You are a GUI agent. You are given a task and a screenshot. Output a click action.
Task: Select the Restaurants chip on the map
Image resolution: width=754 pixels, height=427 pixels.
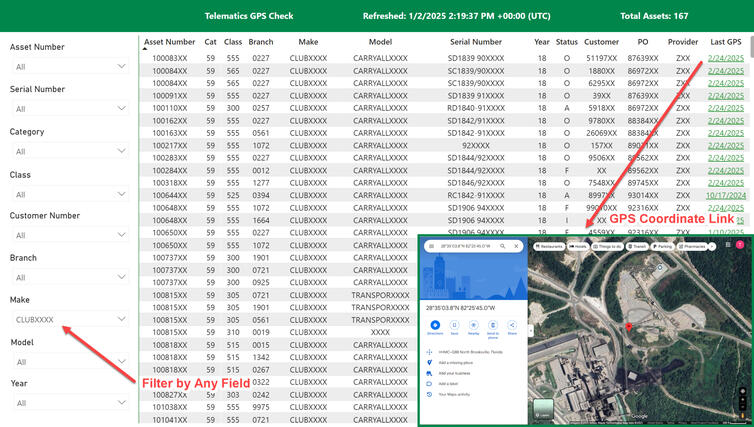[x=550, y=246]
